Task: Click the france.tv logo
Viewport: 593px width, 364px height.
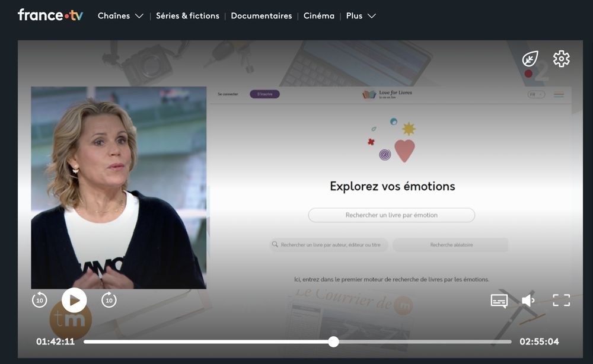Action: 50,15
